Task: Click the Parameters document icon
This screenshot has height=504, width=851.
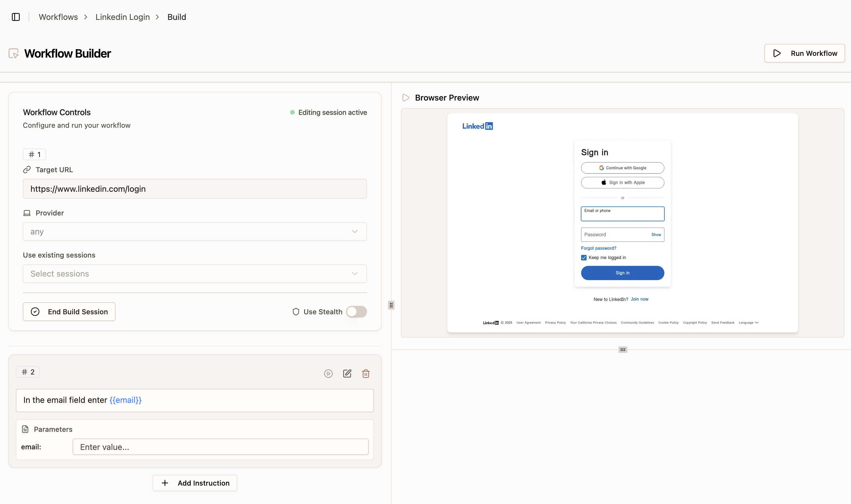Action: coord(25,429)
